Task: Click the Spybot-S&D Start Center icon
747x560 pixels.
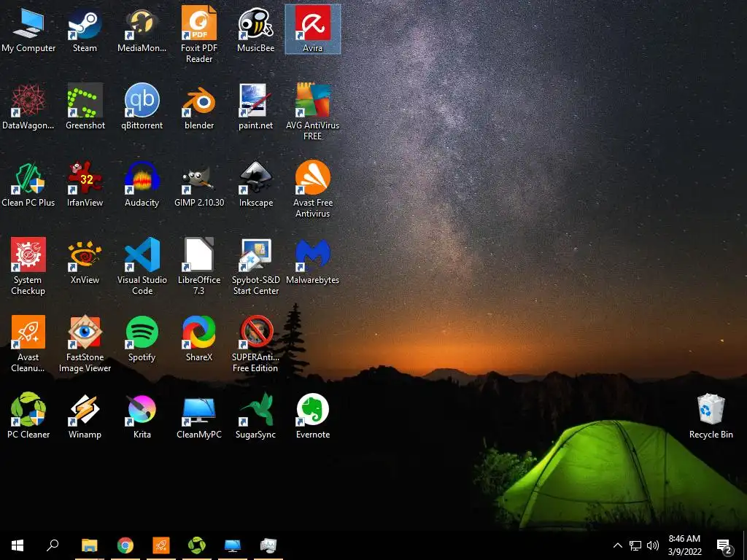Action: pos(256,267)
